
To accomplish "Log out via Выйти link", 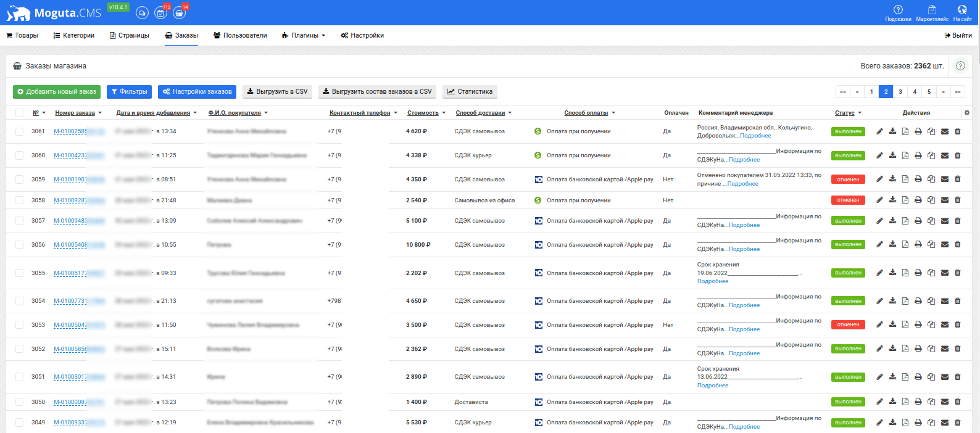I will [x=958, y=36].
